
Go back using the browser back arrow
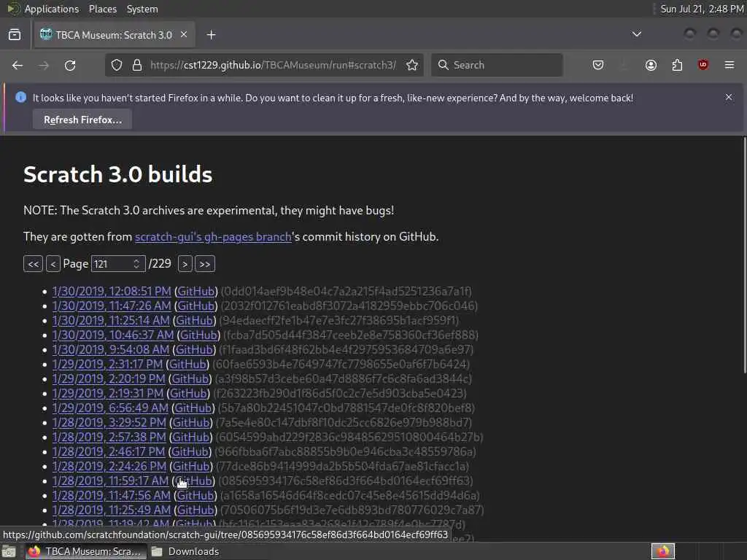[x=18, y=65]
